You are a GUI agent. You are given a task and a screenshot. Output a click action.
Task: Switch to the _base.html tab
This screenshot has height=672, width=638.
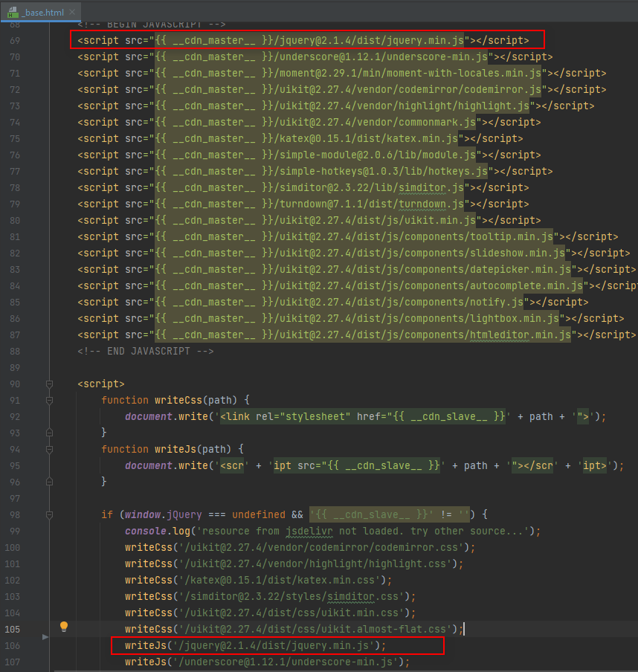click(x=43, y=13)
